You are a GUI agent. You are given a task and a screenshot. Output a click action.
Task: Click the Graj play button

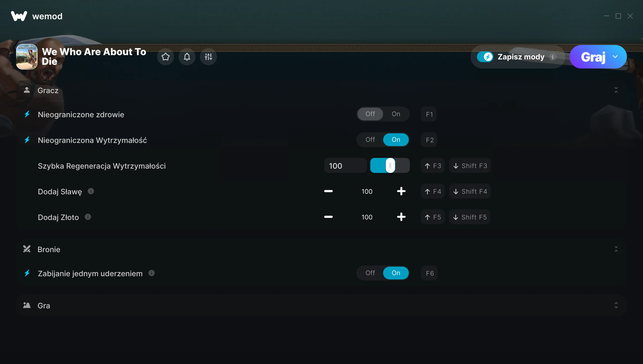pos(593,57)
